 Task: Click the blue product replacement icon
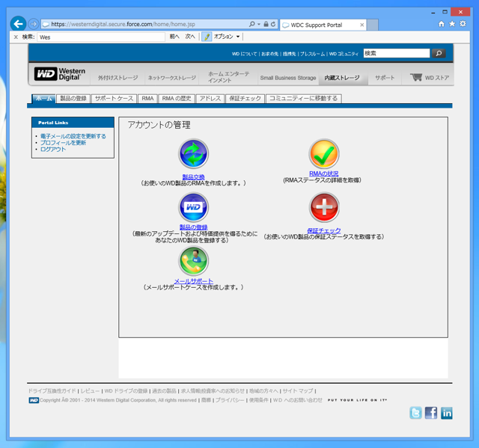pos(193,153)
